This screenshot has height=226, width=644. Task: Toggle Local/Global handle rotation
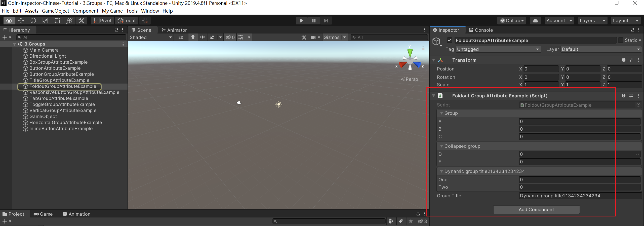[x=127, y=21]
